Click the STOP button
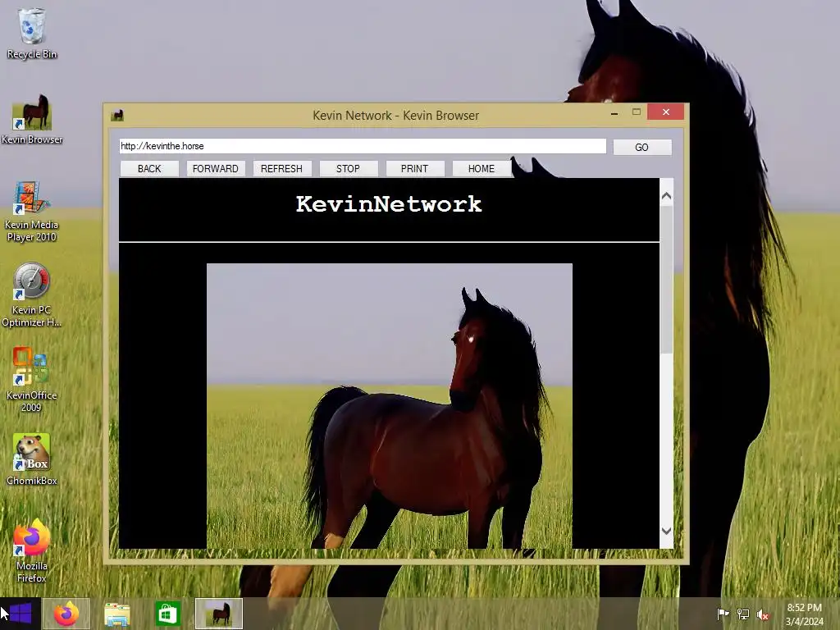840x630 pixels. tap(348, 169)
